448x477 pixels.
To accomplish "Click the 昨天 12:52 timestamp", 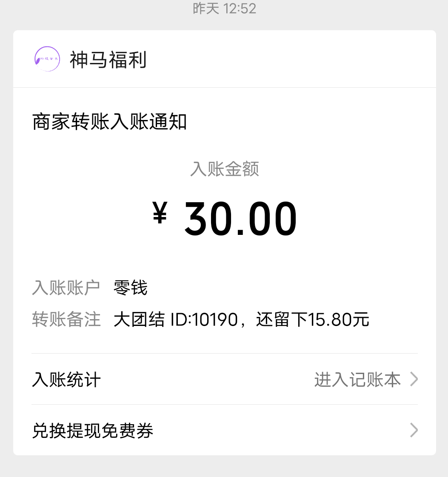I will (224, 8).
